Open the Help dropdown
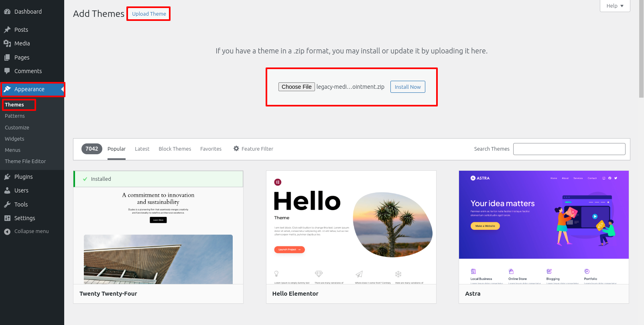The height and width of the screenshot is (325, 644). (x=615, y=6)
